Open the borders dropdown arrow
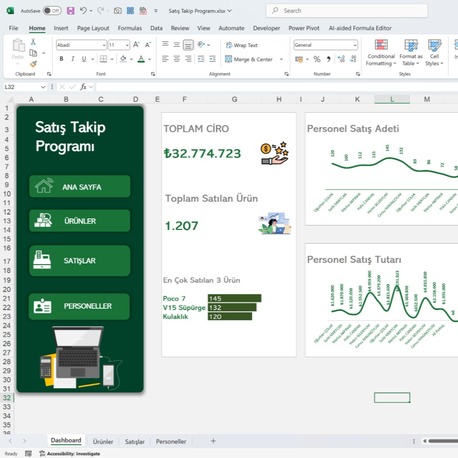 [x=112, y=59]
